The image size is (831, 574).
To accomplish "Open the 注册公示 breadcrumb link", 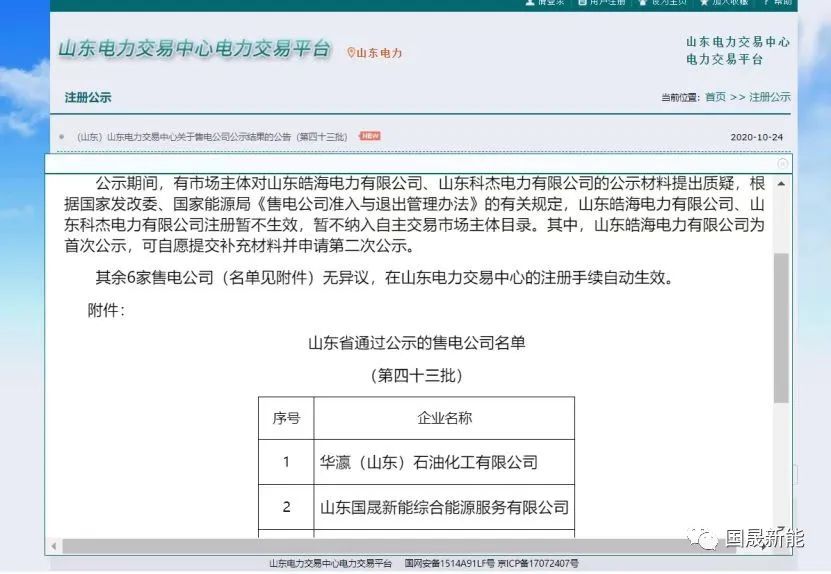I will point(770,97).
